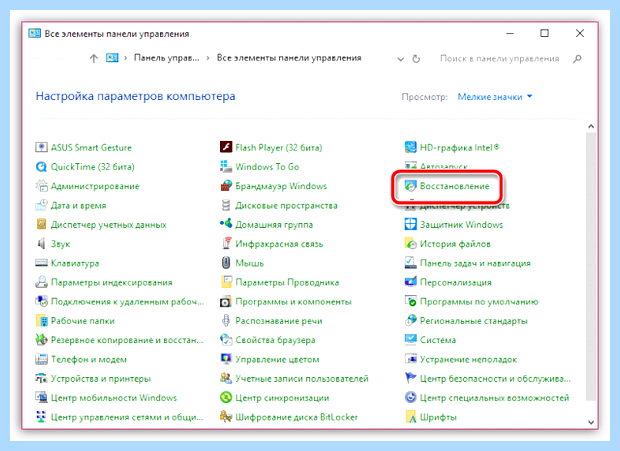Open Центр синхронизации link

282,398
